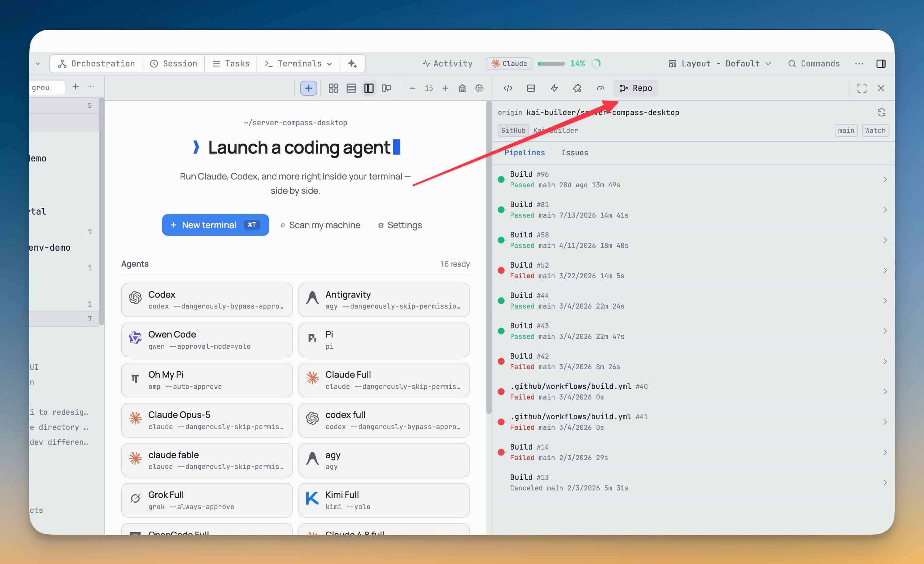The image size is (924, 564).
Task: Launch the Claude Full agent
Action: pyautogui.click(x=384, y=380)
